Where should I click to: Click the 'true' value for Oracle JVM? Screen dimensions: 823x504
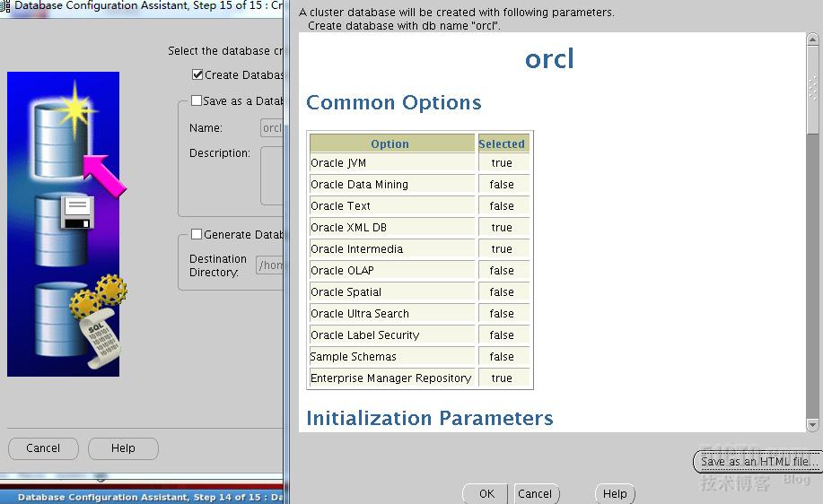point(503,163)
